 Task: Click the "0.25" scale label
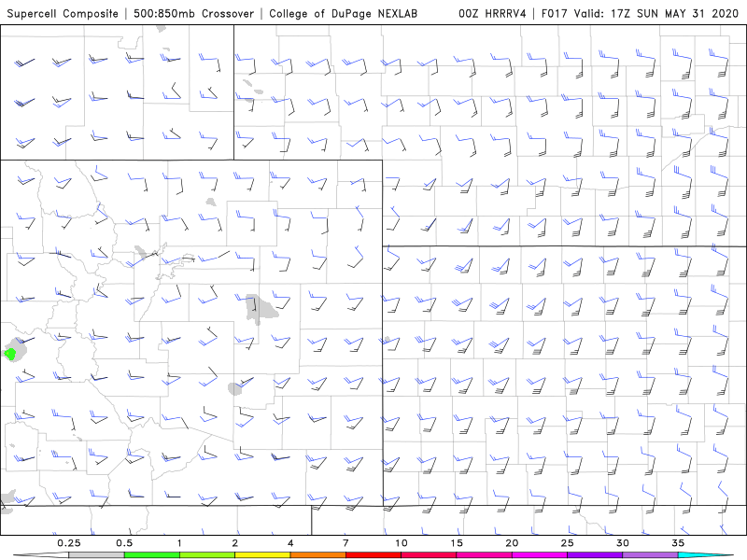69,543
